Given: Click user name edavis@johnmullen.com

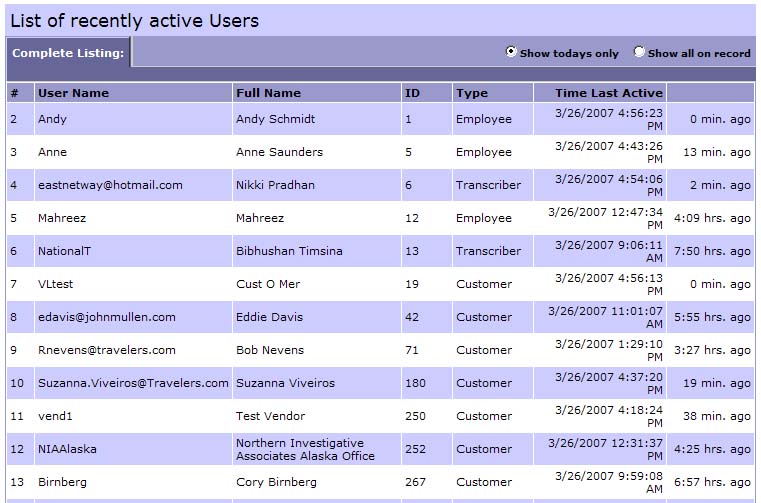Looking at the screenshot, I should pyautogui.click(x=107, y=317).
